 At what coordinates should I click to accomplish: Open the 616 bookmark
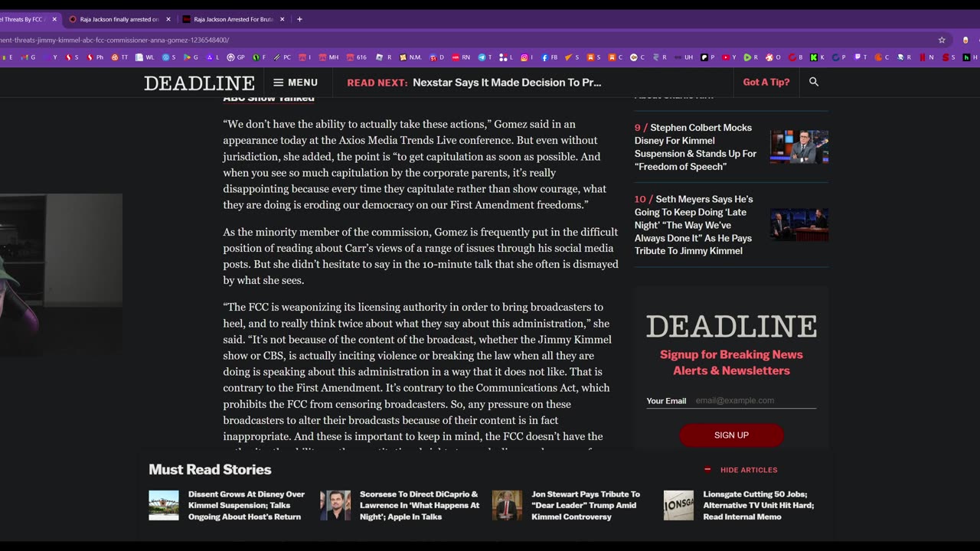tap(358, 57)
